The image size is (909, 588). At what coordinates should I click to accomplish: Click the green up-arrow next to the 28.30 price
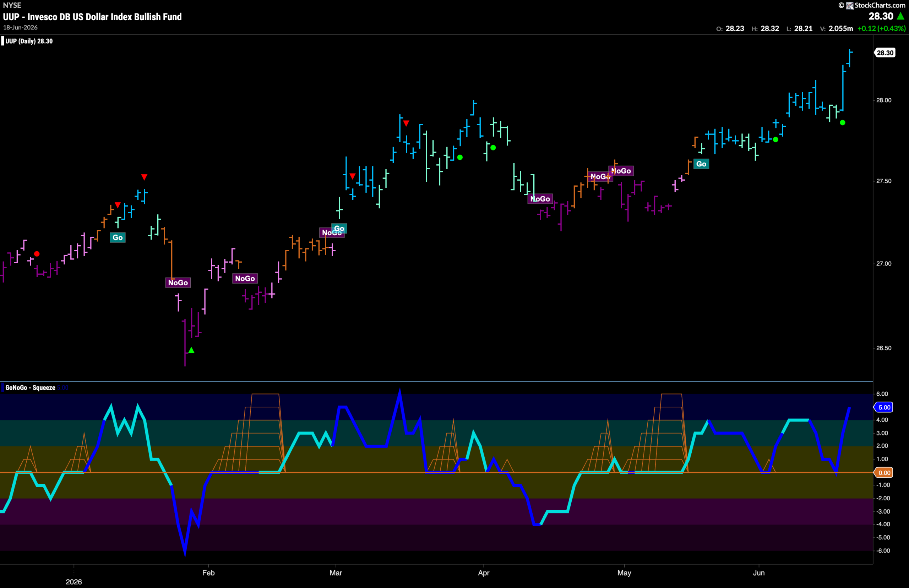pos(900,16)
